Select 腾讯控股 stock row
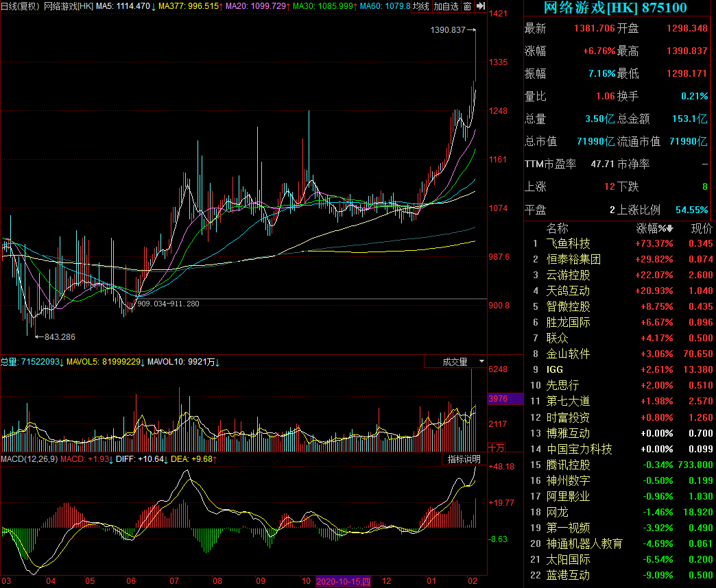Viewport: 716px width, 588px height. tap(620, 465)
